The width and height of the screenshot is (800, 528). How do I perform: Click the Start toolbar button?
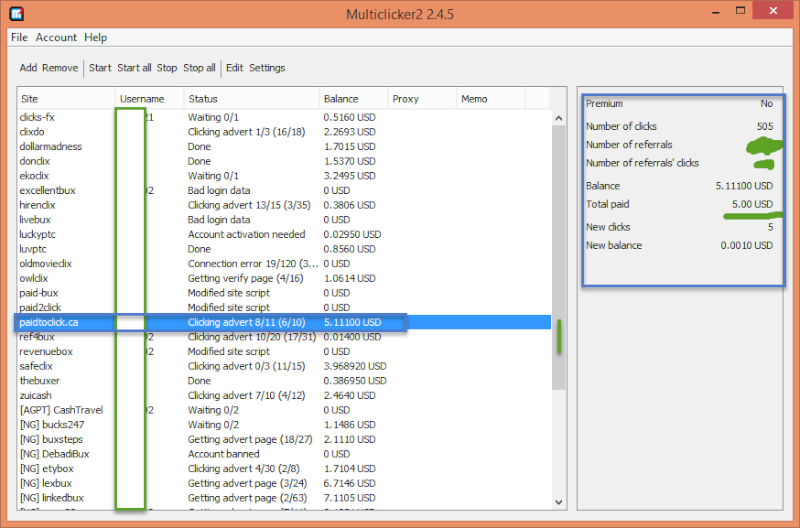(100, 68)
